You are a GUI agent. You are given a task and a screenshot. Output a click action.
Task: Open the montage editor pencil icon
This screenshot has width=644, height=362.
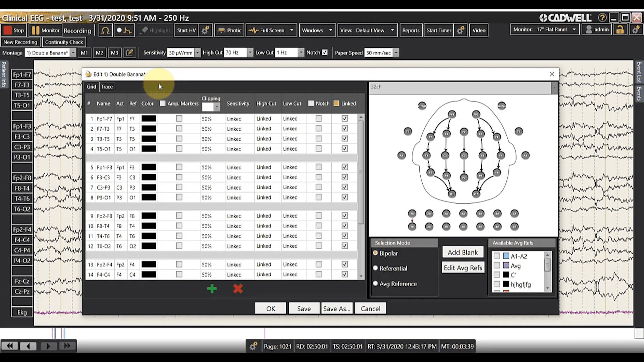pos(129,53)
